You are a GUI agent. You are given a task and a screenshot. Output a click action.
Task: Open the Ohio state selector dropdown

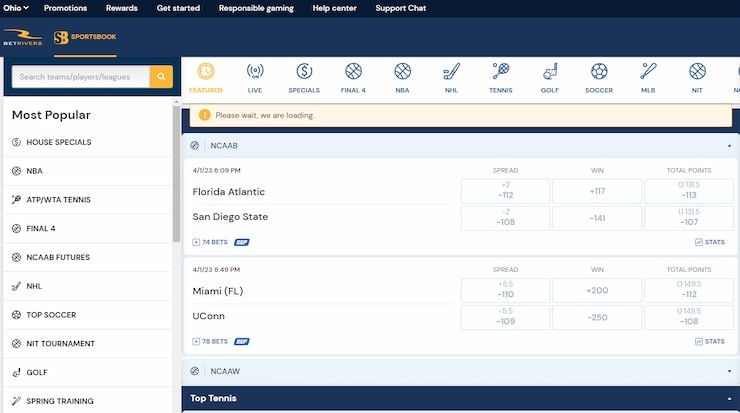tap(16, 8)
